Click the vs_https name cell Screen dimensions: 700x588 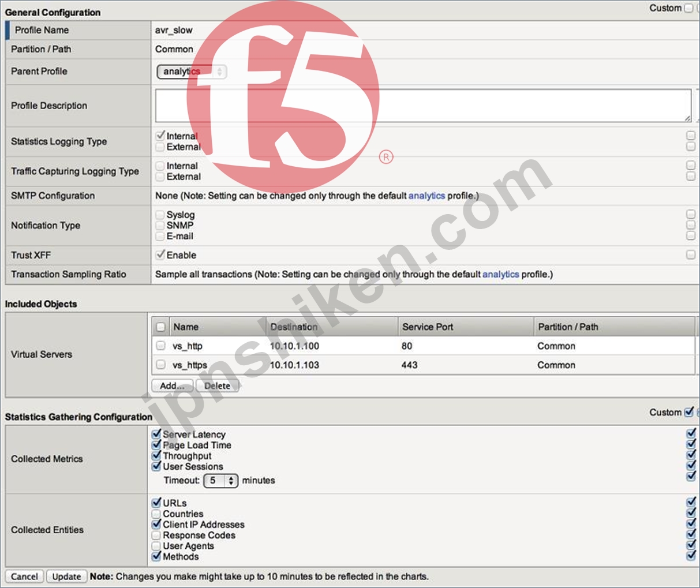point(190,365)
